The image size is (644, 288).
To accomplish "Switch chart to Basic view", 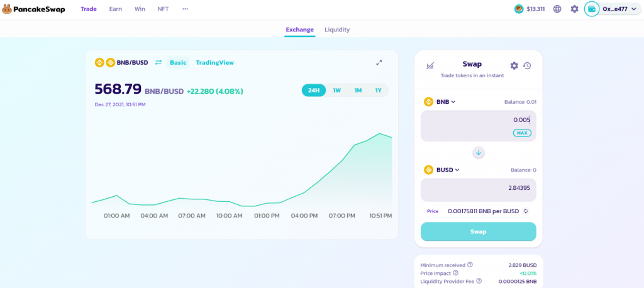I will [x=178, y=62].
